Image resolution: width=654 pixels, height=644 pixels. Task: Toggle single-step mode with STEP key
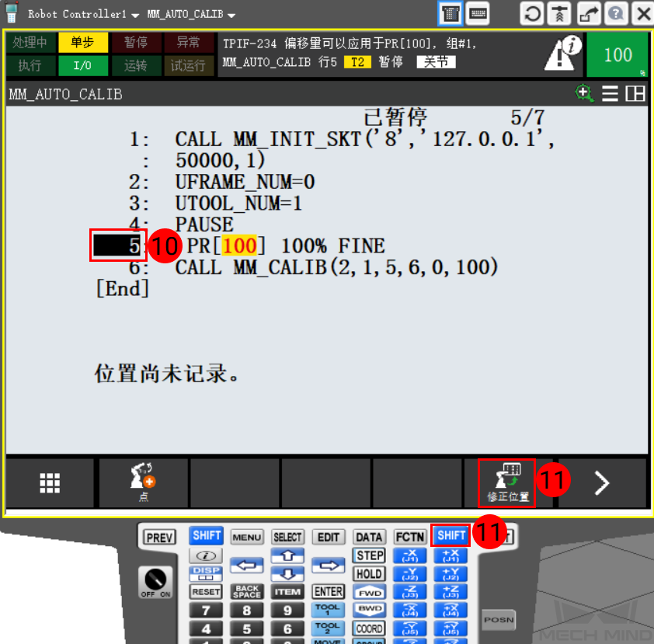point(370,555)
